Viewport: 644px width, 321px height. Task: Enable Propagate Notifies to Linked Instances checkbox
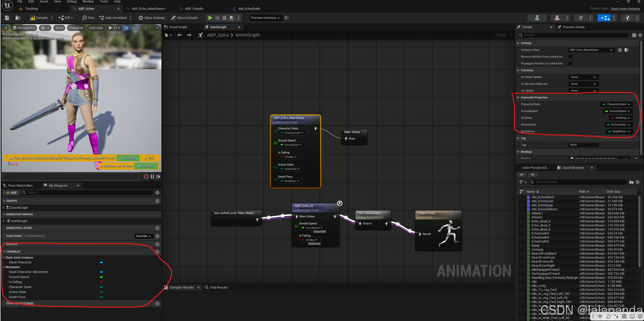(570, 64)
